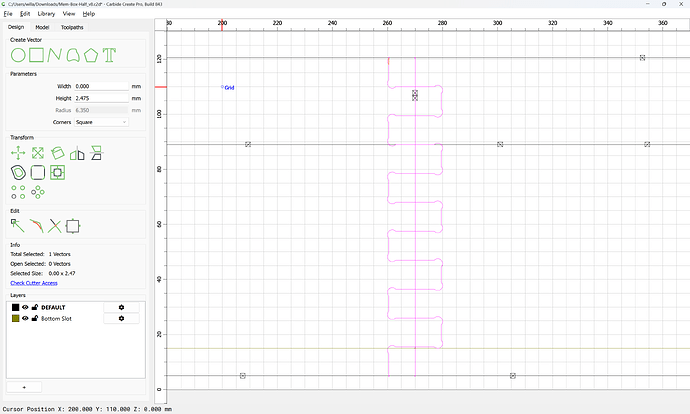Image resolution: width=690 pixels, height=414 pixels.
Task: Click the Cursor Position status bar text
Action: [87, 409]
